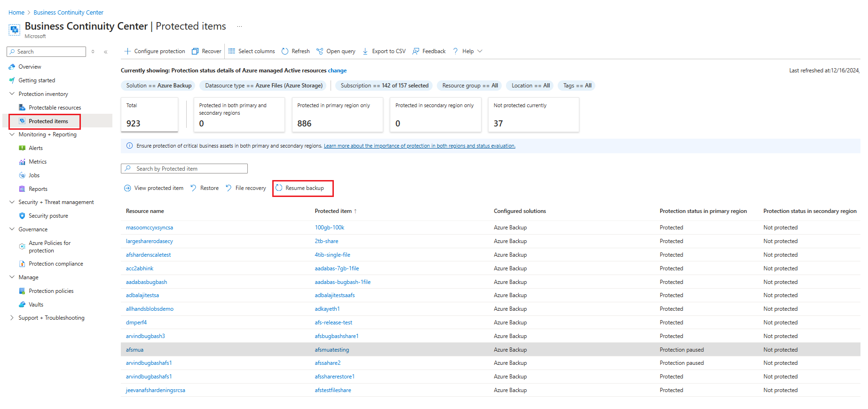Click the Refresh toolbar icon
The image size is (868, 409).
click(285, 51)
